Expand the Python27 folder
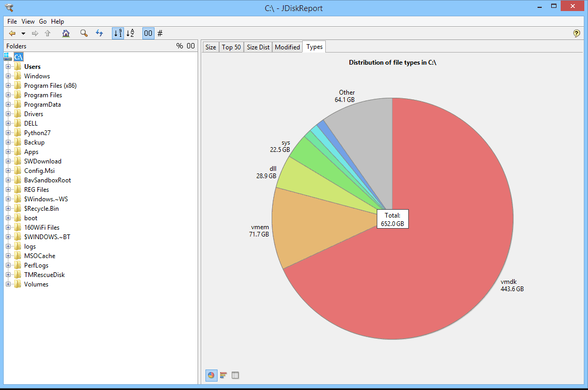This screenshot has height=390, width=588. click(8, 133)
